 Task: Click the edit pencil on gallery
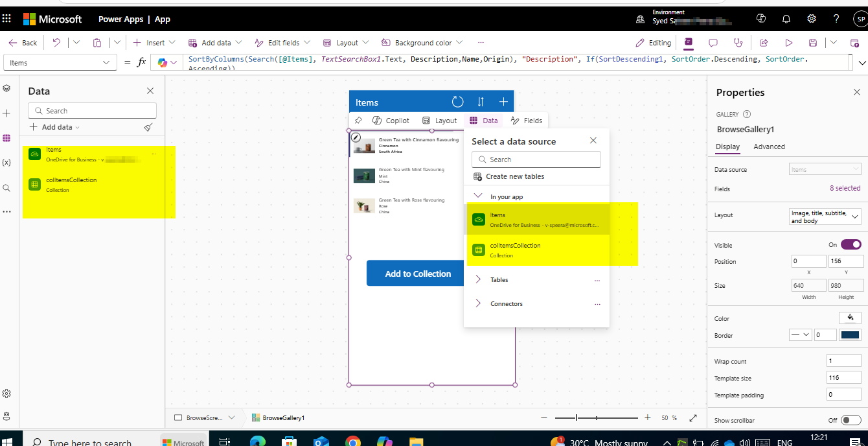point(356,137)
